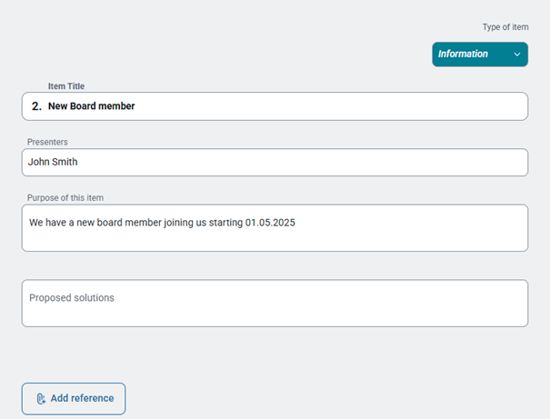The width and height of the screenshot is (550, 419).
Task: Click the chevron arrow on Information dropdown
Action: tap(517, 54)
